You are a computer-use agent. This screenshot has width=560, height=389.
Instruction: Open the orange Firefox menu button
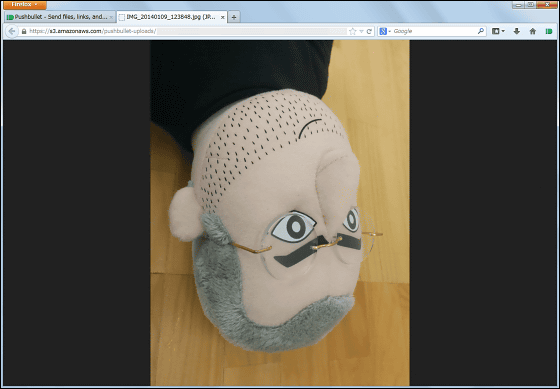pos(24,5)
